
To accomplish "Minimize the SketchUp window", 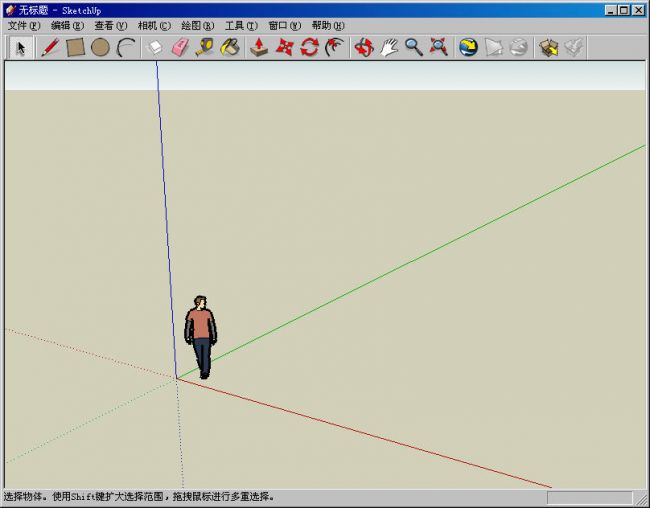I will [611, 10].
